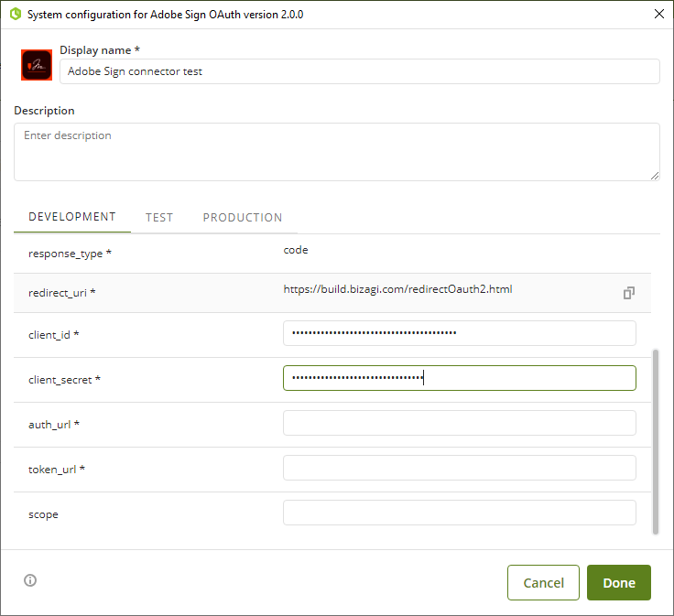Click the 'redirect_uri *' label
Screen dimensions: 674x616
point(62,293)
